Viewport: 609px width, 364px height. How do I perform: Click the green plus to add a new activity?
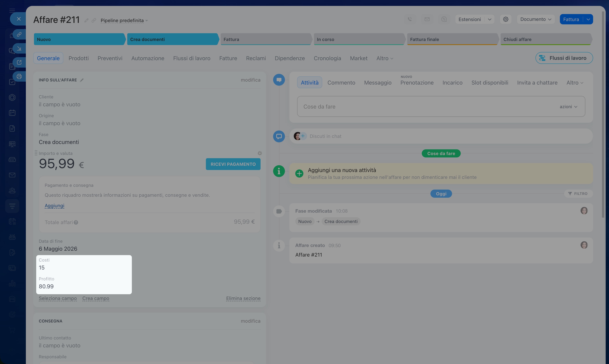(x=299, y=173)
